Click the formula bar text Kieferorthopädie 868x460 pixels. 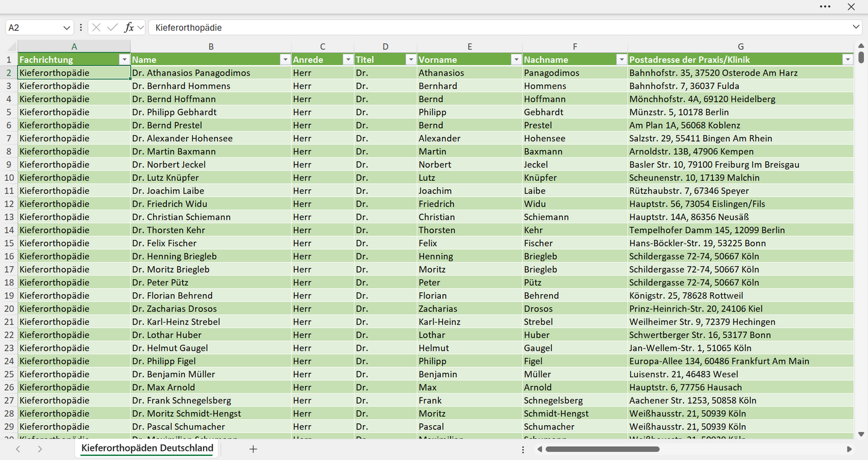(189, 28)
